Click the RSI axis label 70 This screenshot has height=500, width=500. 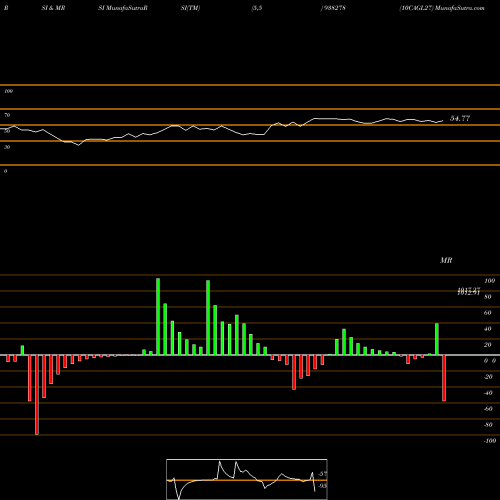(x=7, y=115)
